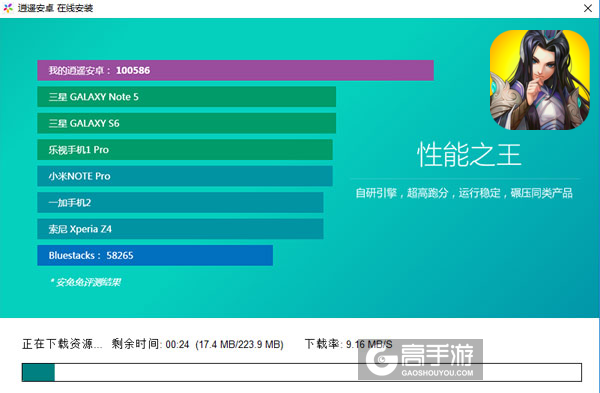Click the 三星 GALAXY S6 bar
Screen dimensions: 600x393
pos(186,123)
